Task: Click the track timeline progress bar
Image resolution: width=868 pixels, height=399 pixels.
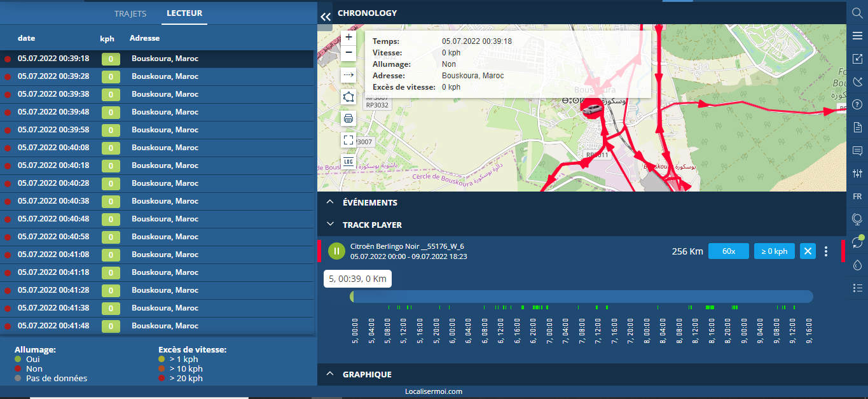Action: [581, 297]
